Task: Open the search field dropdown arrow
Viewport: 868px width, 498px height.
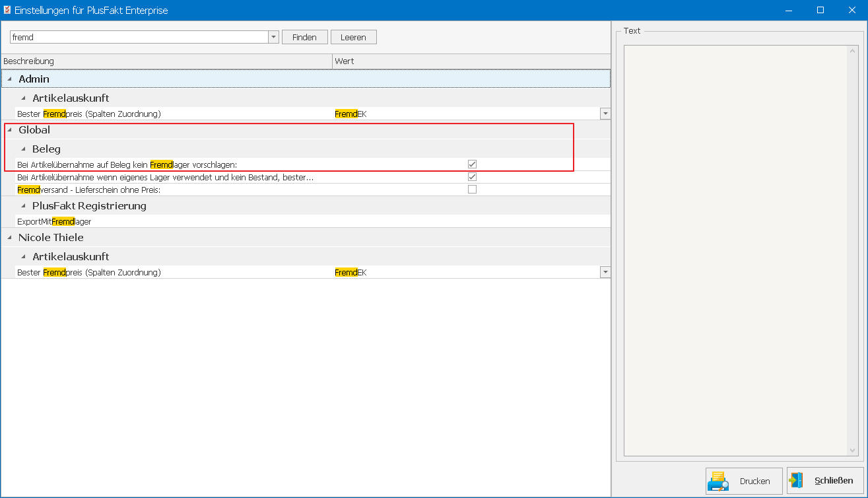Action: coord(273,37)
